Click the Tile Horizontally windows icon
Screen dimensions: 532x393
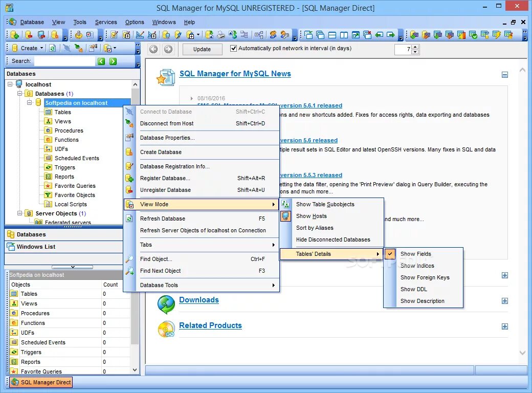click(332, 35)
